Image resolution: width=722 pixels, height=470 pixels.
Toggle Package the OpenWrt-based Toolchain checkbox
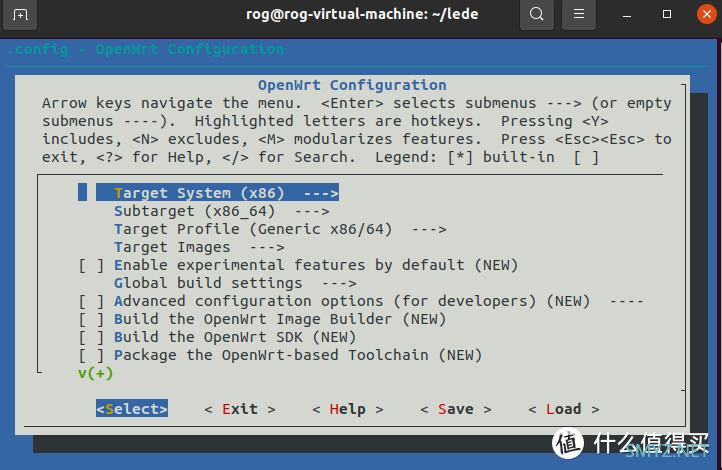tap(91, 355)
